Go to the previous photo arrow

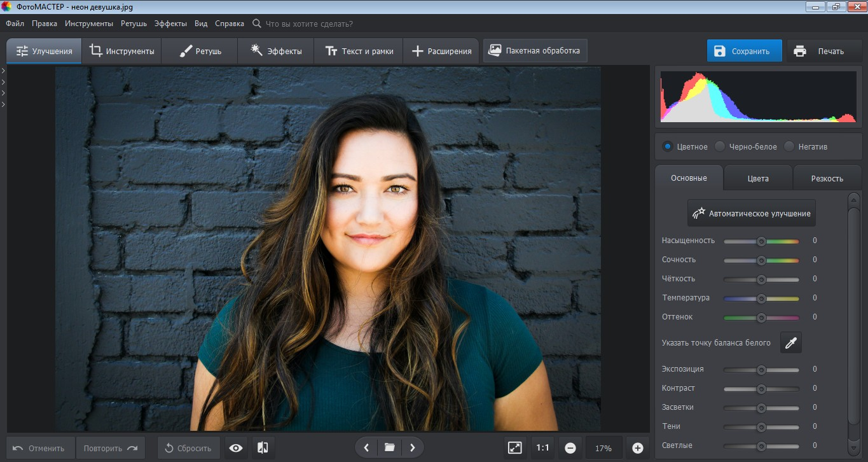366,448
